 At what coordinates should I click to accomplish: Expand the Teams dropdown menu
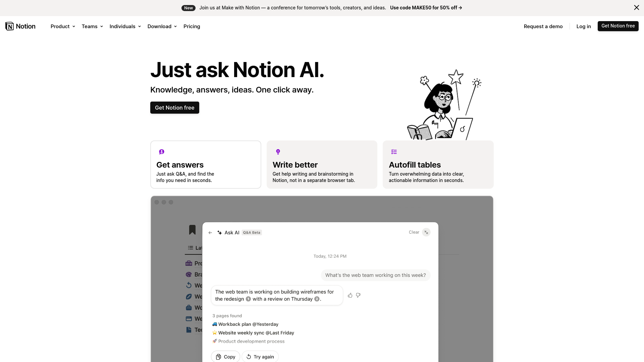click(x=92, y=26)
